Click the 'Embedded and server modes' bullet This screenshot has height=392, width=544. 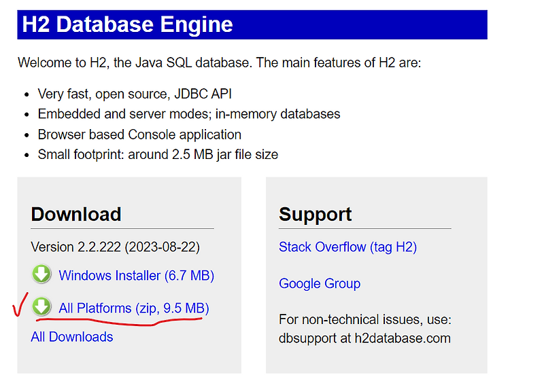pyautogui.click(x=189, y=114)
